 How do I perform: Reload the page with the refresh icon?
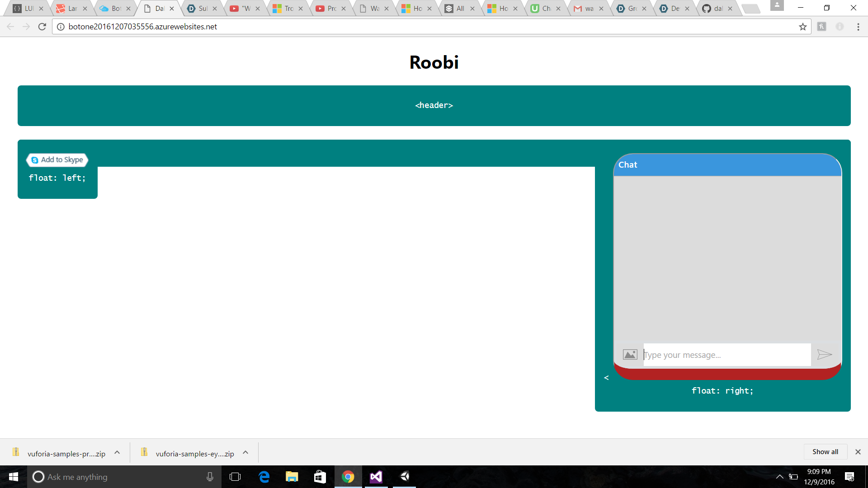pyautogui.click(x=42, y=27)
